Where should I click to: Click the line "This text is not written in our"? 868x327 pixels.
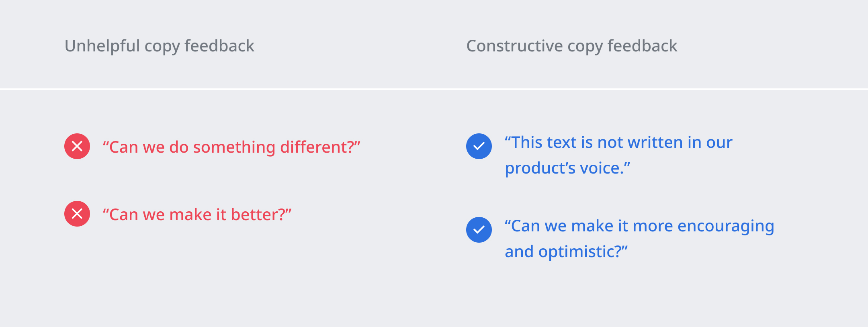coord(619,142)
